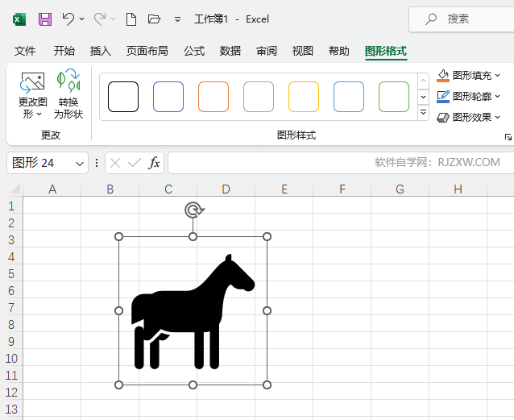This screenshot has height=420, width=514.
Task: Click the New blank document icon
Action: click(131, 19)
